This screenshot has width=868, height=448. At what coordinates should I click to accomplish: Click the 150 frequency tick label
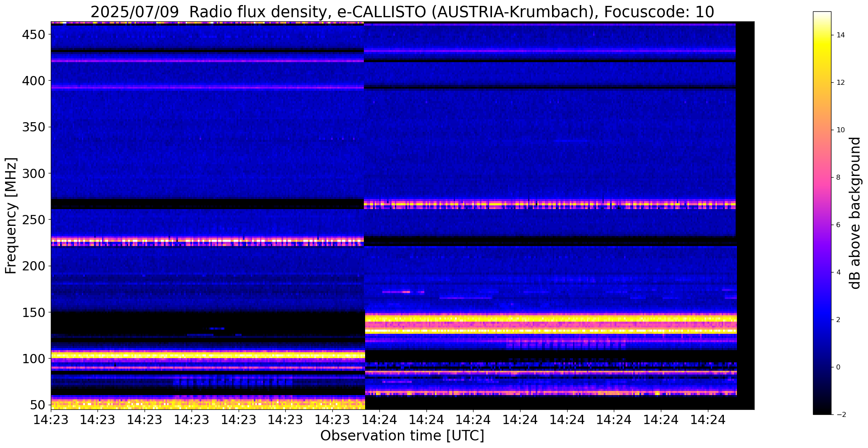click(x=33, y=312)
